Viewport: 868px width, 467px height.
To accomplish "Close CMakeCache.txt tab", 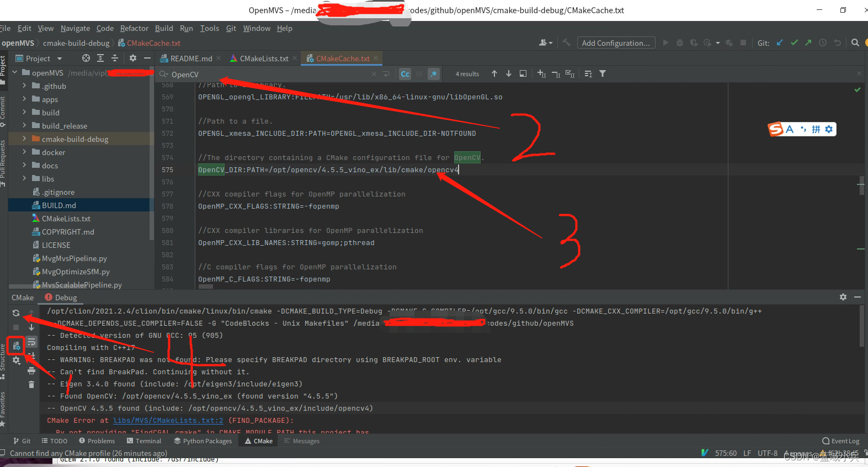I will (376, 58).
